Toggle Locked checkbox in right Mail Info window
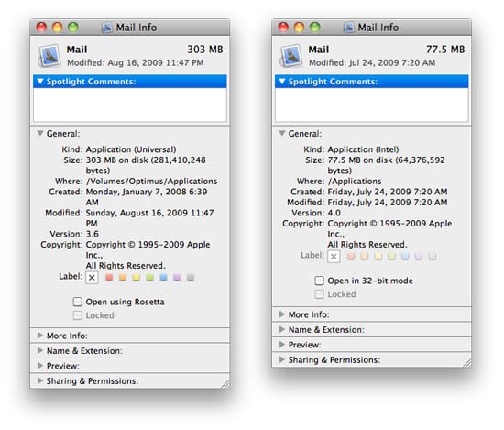504x430 pixels. (319, 294)
